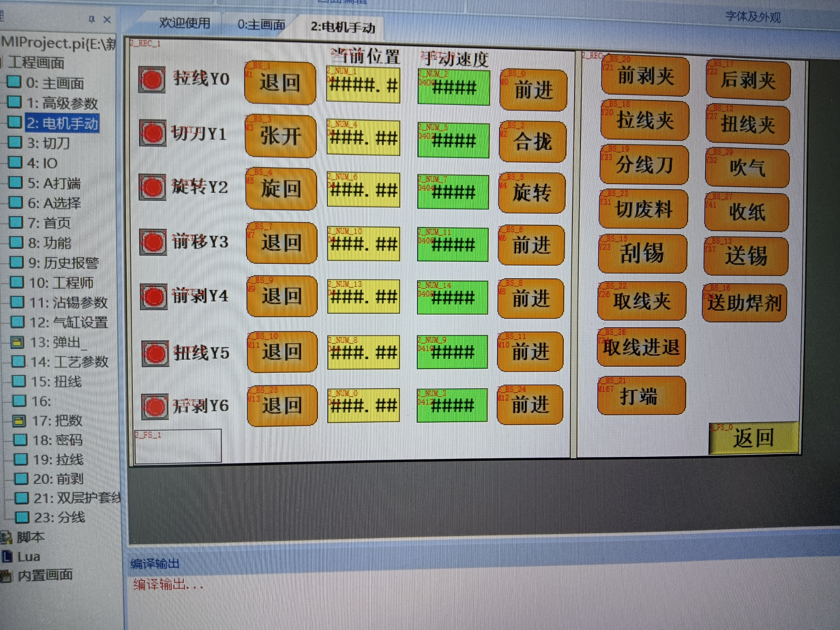Close the project tree panel with X
840x630 pixels.
click(107, 20)
